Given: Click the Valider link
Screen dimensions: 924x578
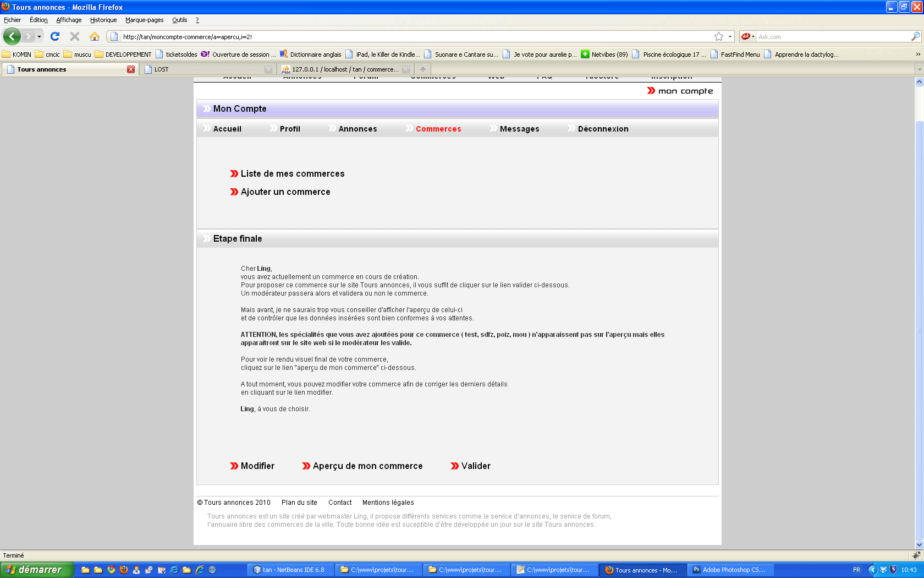Looking at the screenshot, I should click(475, 466).
